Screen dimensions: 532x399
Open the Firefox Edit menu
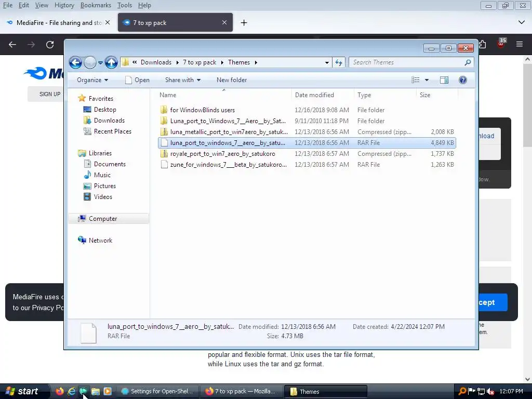[x=24, y=5]
